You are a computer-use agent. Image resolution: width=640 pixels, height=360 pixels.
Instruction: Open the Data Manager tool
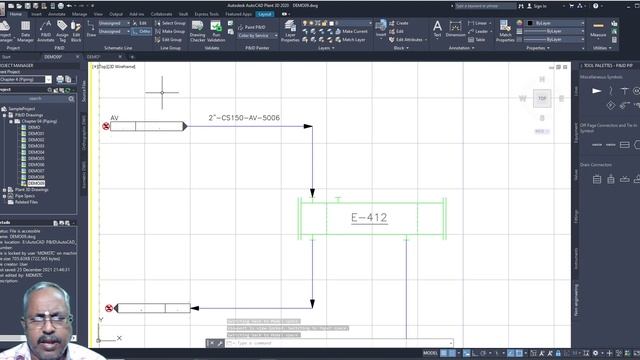25,31
